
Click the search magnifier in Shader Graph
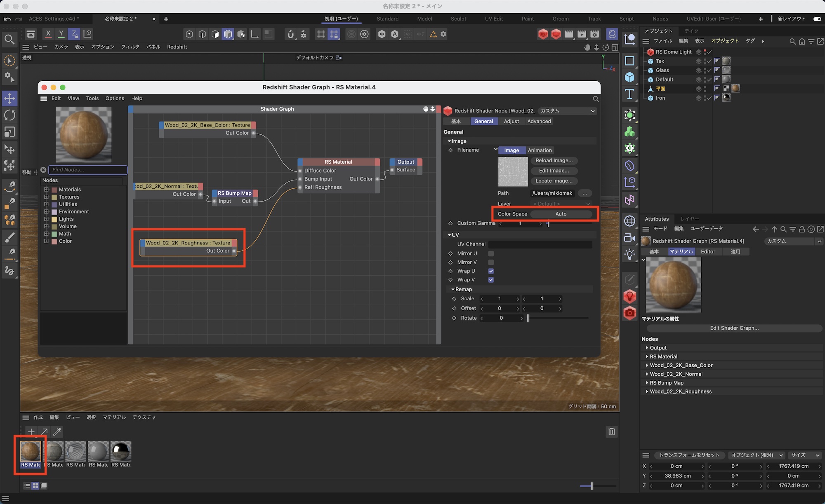pyautogui.click(x=596, y=99)
